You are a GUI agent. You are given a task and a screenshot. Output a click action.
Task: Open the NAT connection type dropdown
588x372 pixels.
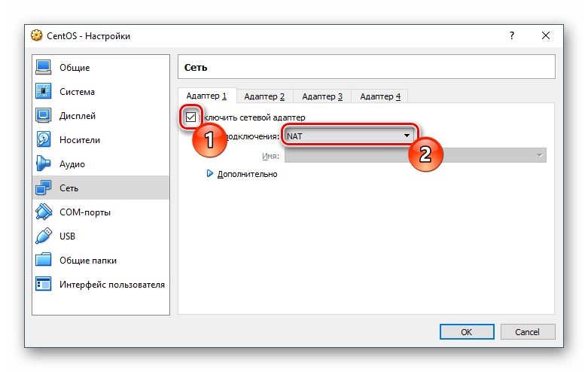(x=349, y=136)
